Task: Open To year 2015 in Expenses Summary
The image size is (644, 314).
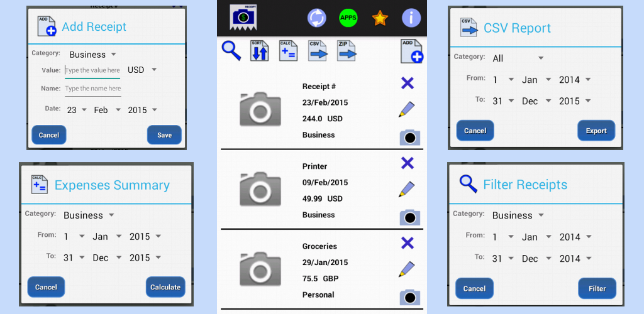Action: (x=145, y=258)
